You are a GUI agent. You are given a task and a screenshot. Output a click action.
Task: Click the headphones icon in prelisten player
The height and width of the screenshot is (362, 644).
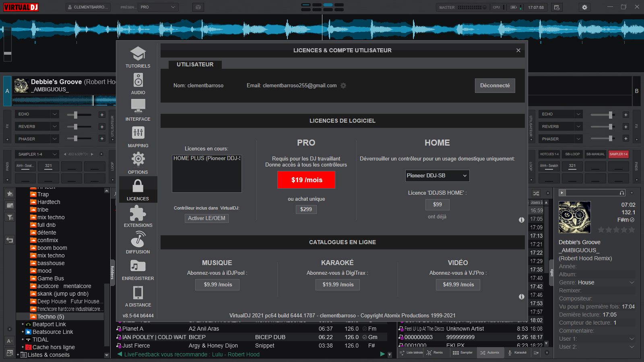(x=622, y=193)
